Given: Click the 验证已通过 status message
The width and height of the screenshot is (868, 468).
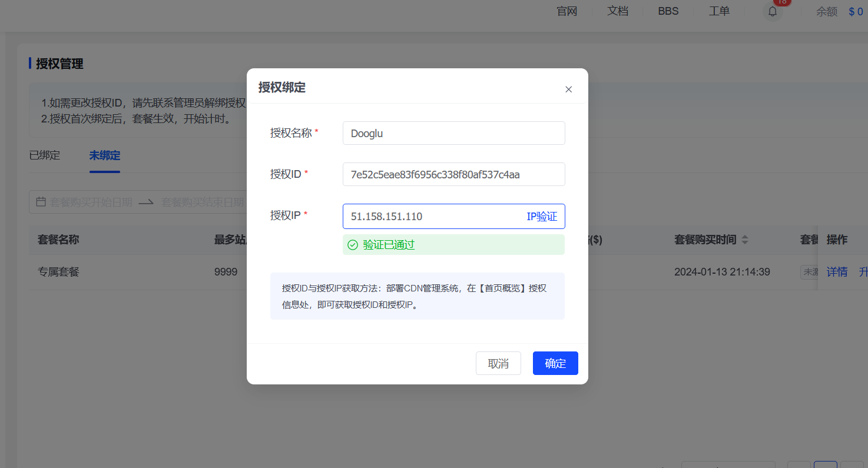Looking at the screenshot, I should (453, 245).
